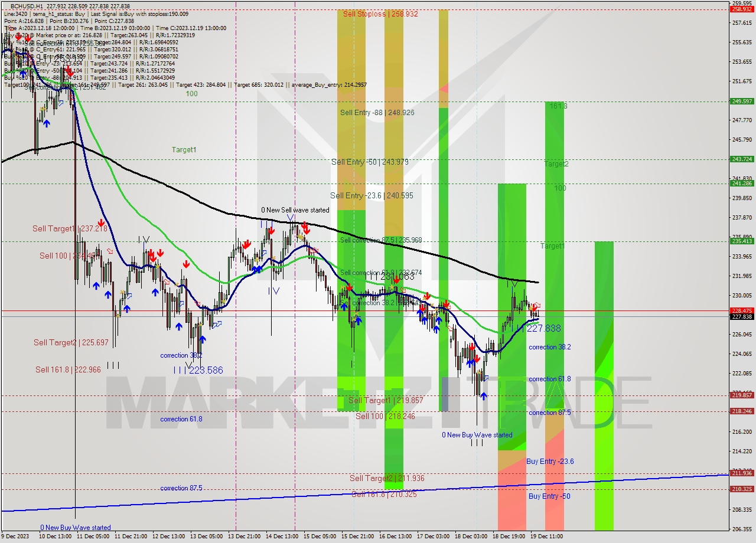The height and width of the screenshot is (543, 756).
Task: Click the green 241.286 price axis tag
Action: (742, 183)
